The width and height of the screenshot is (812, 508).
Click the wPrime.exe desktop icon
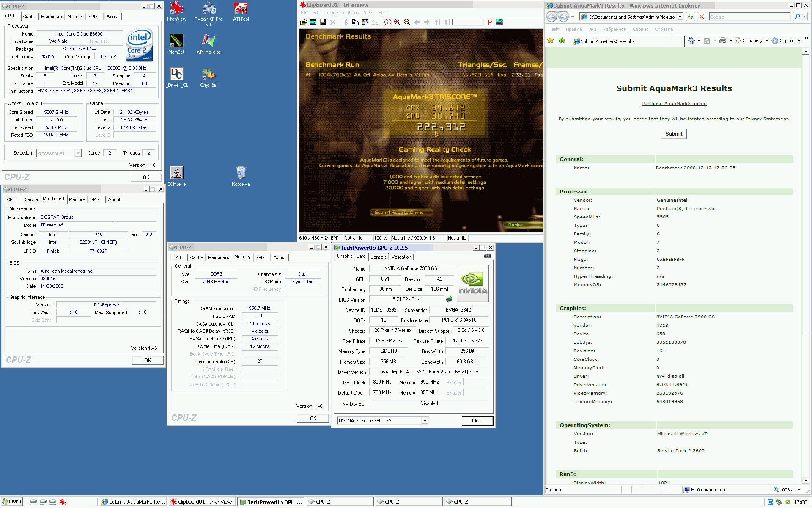point(208,44)
